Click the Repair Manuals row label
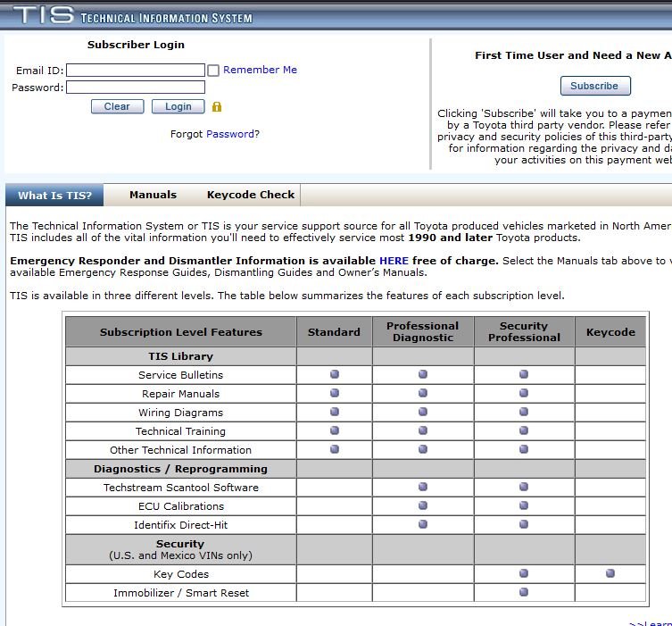This screenshot has width=672, height=626. [181, 394]
